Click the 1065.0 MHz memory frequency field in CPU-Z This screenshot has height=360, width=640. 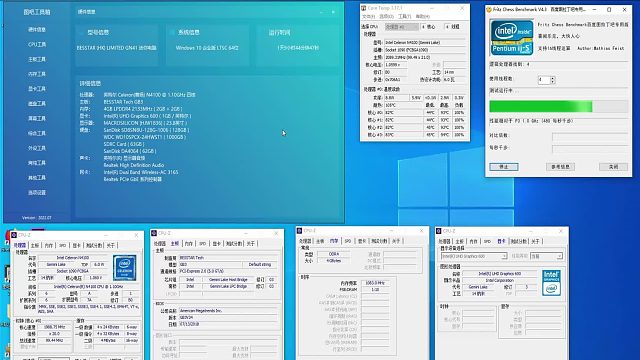(x=375, y=282)
